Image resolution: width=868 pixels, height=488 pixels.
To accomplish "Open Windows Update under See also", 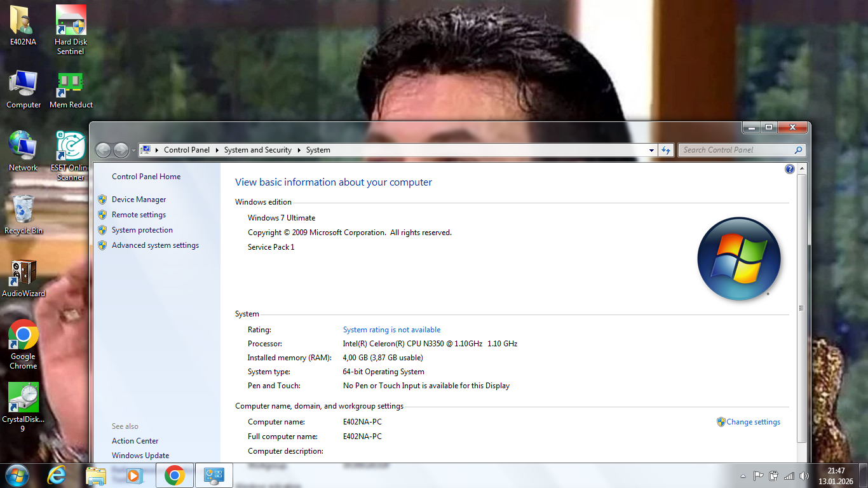I will pyautogui.click(x=140, y=456).
